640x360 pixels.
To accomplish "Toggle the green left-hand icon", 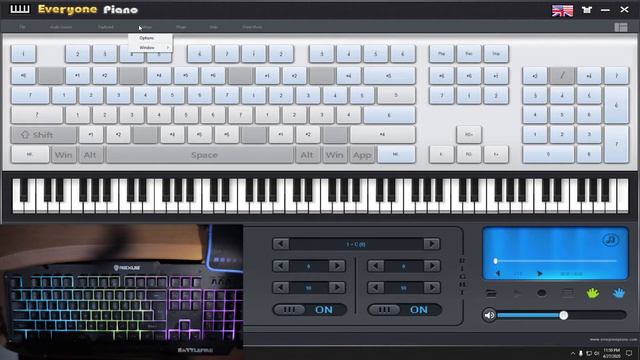I will tap(593, 293).
